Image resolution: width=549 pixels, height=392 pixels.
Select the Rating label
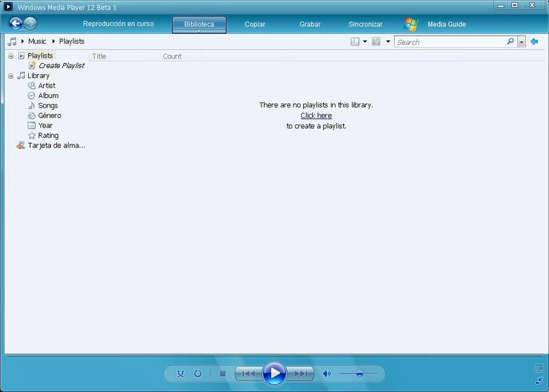point(48,135)
